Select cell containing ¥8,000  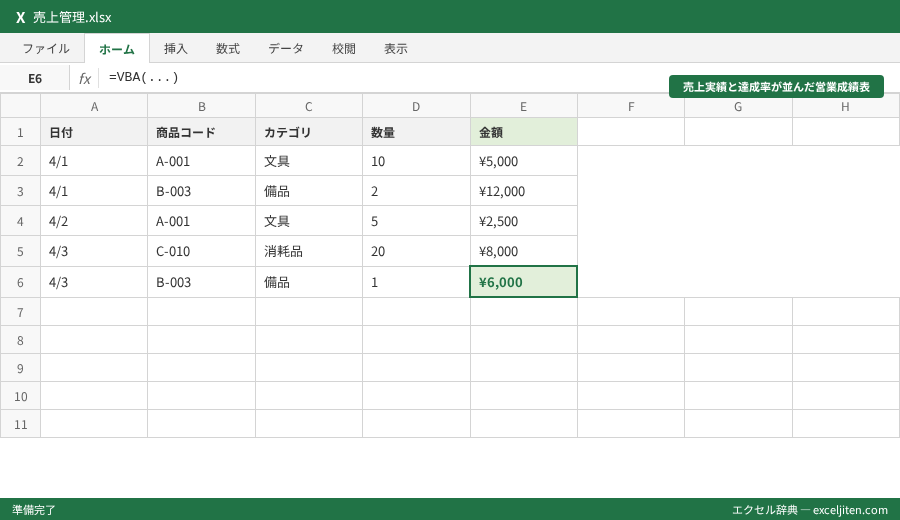click(x=523, y=251)
